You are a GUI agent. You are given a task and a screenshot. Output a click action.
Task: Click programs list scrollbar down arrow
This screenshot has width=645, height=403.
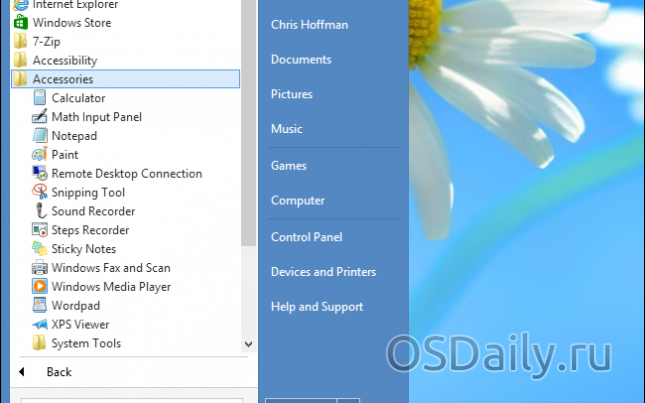pos(249,343)
